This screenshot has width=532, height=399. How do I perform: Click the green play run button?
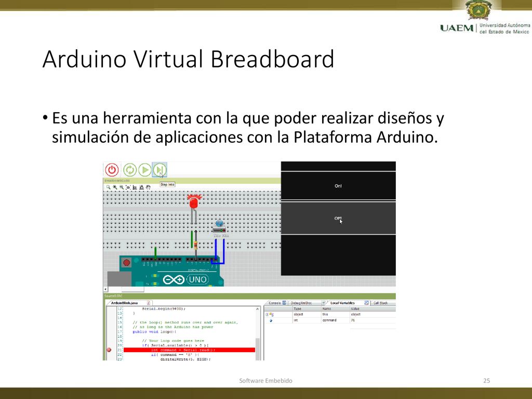tap(145, 170)
